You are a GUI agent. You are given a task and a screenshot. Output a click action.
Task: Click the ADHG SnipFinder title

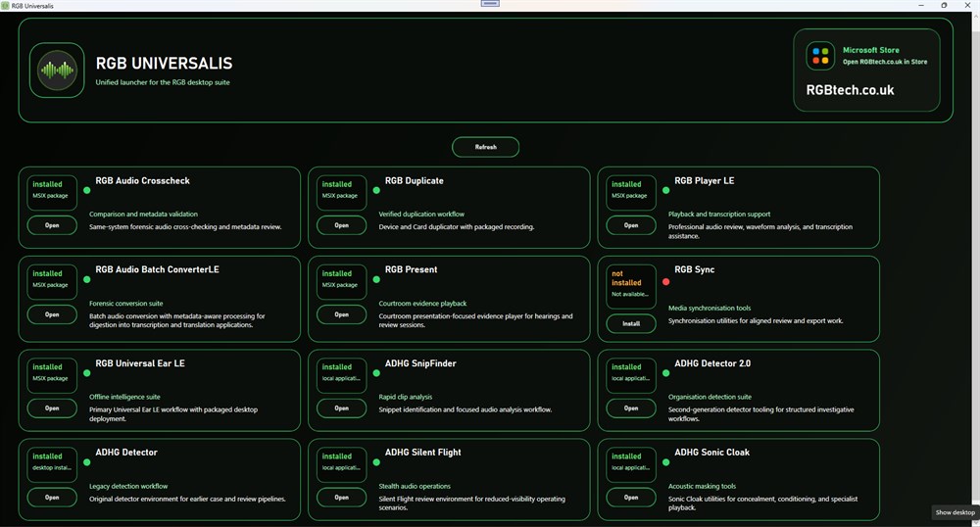tap(420, 363)
